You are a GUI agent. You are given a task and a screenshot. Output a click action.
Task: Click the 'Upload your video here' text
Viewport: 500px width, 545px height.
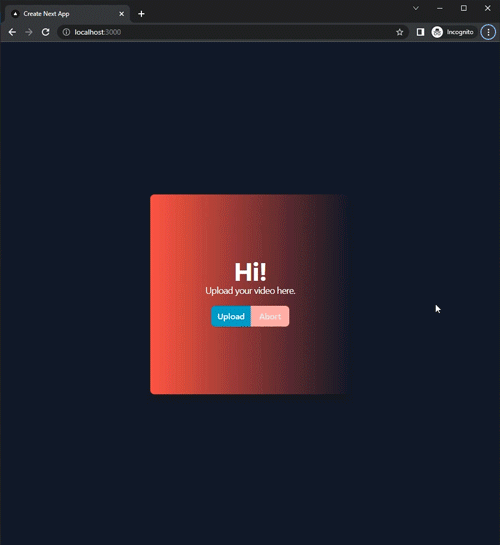pyautogui.click(x=250, y=291)
